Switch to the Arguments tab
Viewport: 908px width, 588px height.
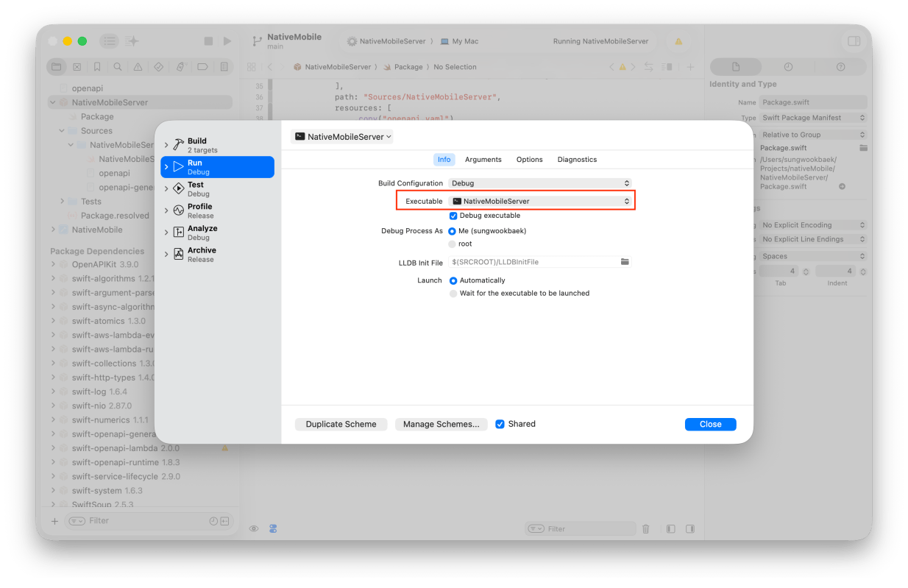(483, 160)
